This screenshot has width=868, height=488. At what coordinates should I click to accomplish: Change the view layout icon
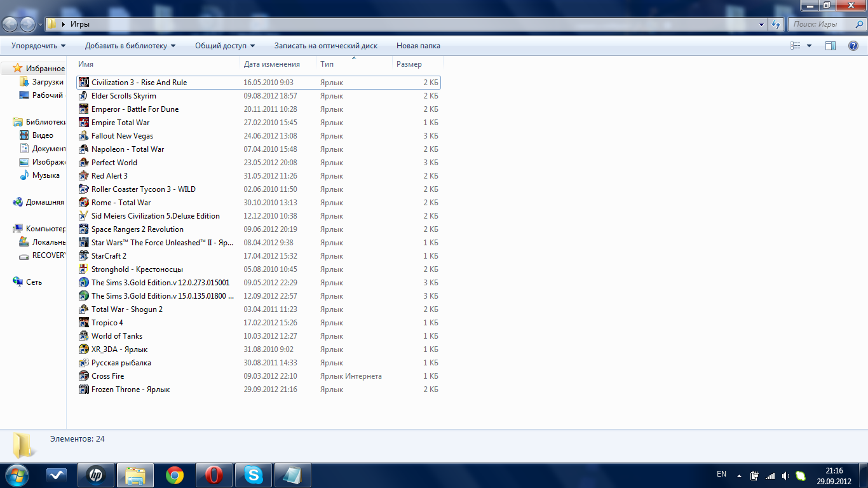pyautogui.click(x=795, y=46)
